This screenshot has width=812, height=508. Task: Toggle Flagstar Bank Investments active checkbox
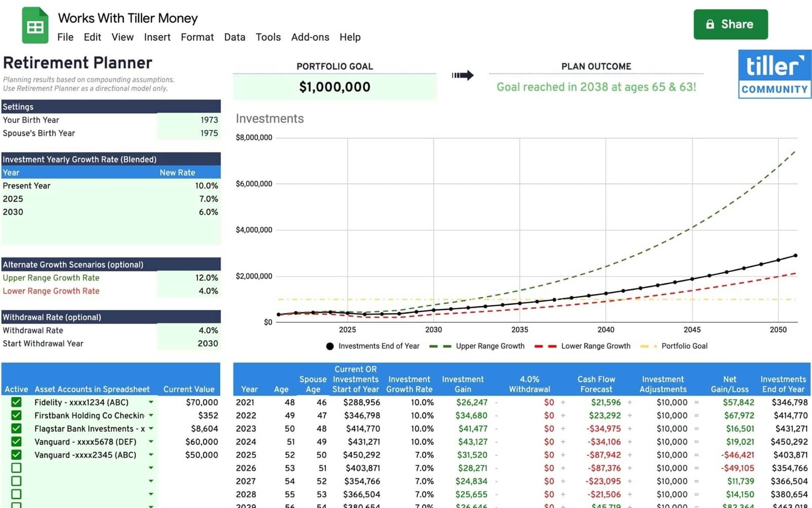pyautogui.click(x=16, y=429)
